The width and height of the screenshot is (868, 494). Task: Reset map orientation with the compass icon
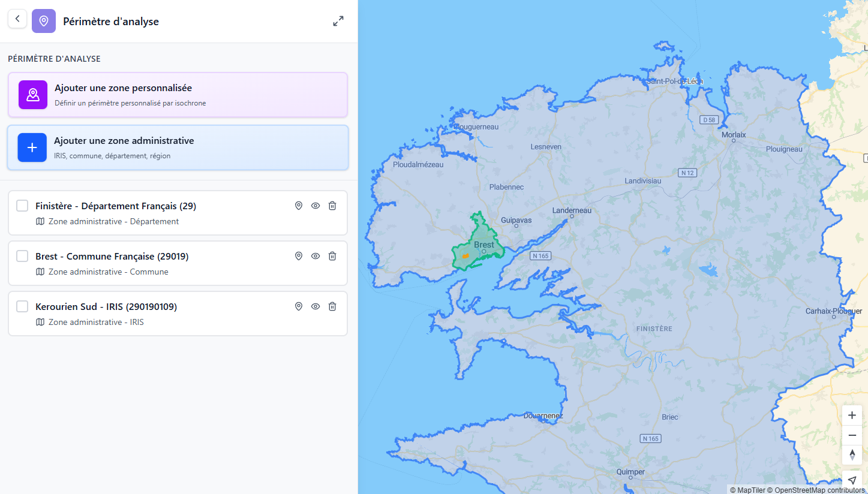[852, 455]
